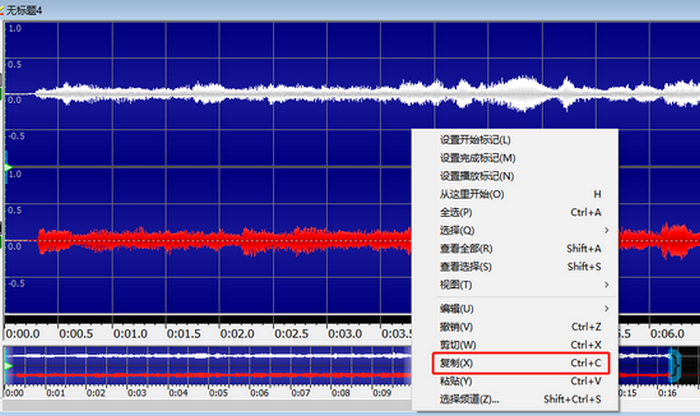Expand the 编辑(U) submenu

coord(515,309)
